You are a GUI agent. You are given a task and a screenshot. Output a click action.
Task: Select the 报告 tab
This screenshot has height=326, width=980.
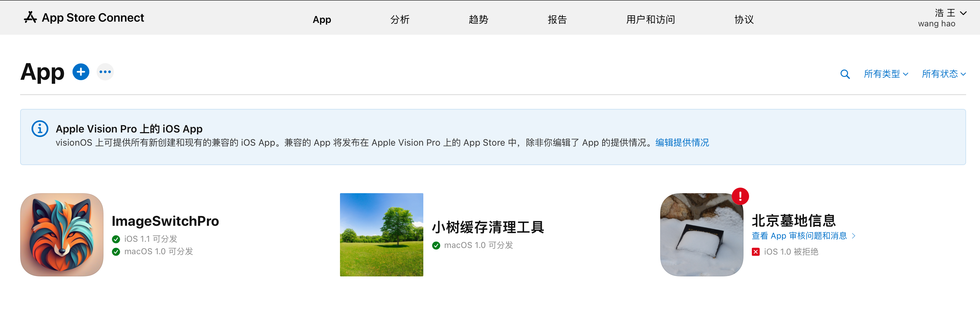[557, 19]
